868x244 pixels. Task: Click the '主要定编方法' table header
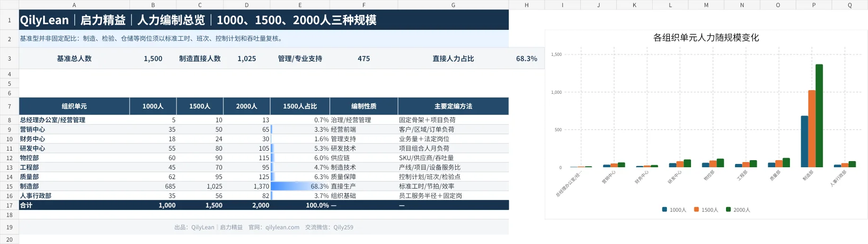pos(453,106)
